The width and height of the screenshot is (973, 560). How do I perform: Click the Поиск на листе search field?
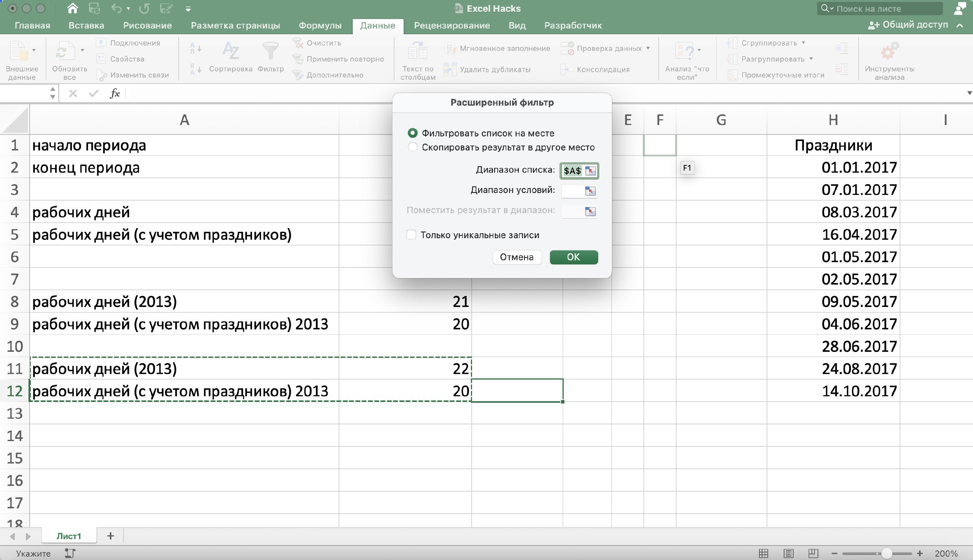click(x=880, y=8)
